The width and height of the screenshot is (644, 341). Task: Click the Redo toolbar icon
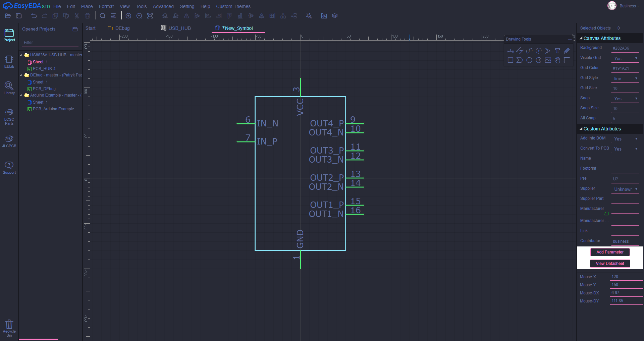pyautogui.click(x=45, y=16)
